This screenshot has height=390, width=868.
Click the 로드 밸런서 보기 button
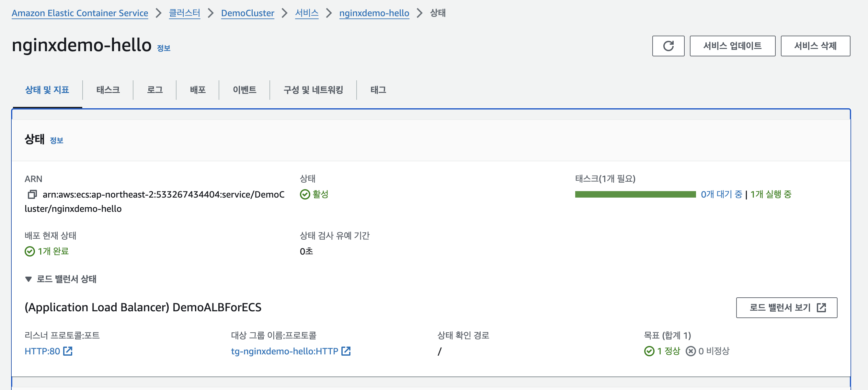(x=786, y=307)
